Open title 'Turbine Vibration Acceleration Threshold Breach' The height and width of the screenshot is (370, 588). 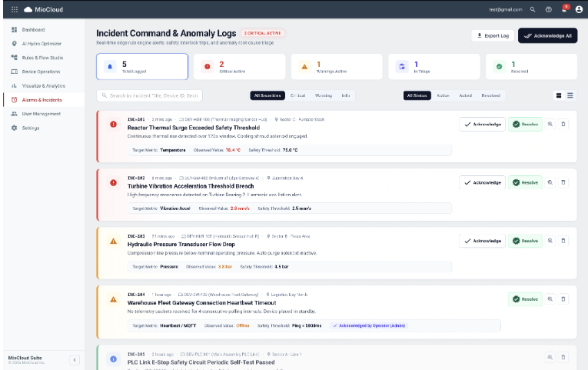[x=191, y=186]
